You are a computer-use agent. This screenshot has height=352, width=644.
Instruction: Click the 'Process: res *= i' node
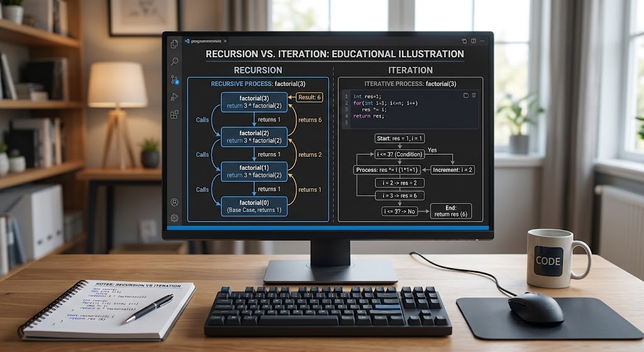[x=387, y=170]
